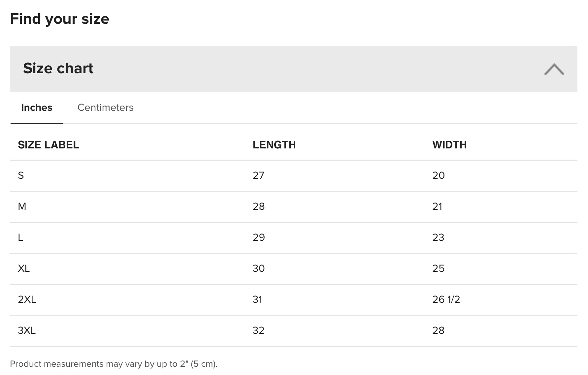Click the length value 27
Screen dimensions: 588x375
tap(258, 175)
